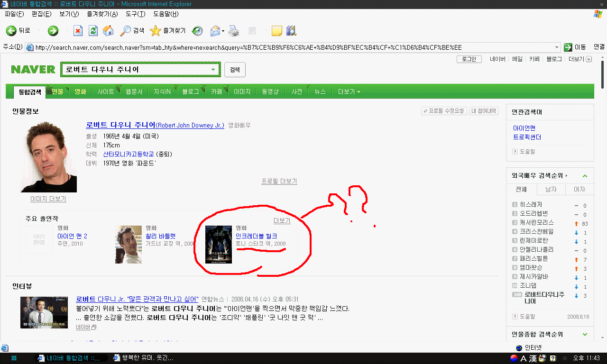Click the Stop loading icon in toolbar
Viewport: 607px width, 364px height.
point(78,31)
